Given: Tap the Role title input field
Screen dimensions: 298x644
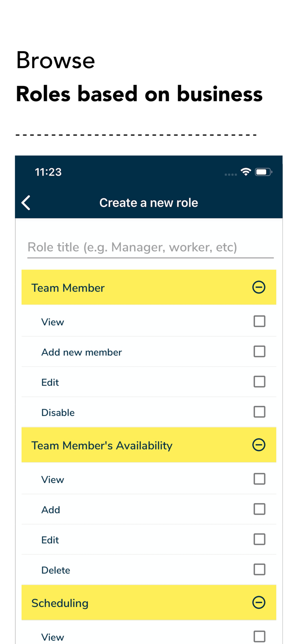Looking at the screenshot, I should pyautogui.click(x=149, y=247).
